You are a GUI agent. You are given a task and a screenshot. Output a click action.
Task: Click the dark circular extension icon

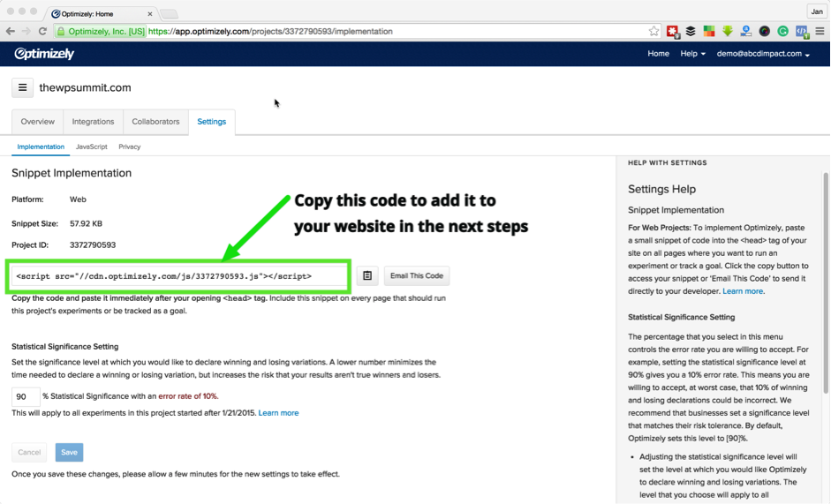click(x=764, y=31)
